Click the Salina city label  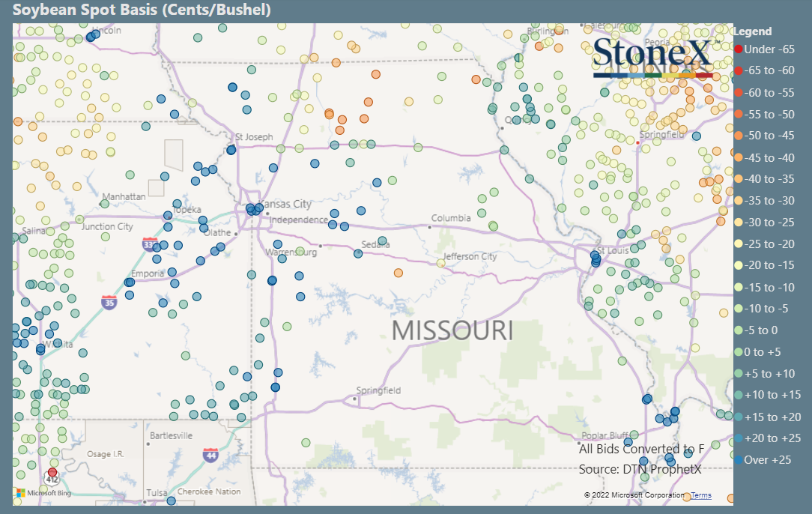[x=34, y=231]
